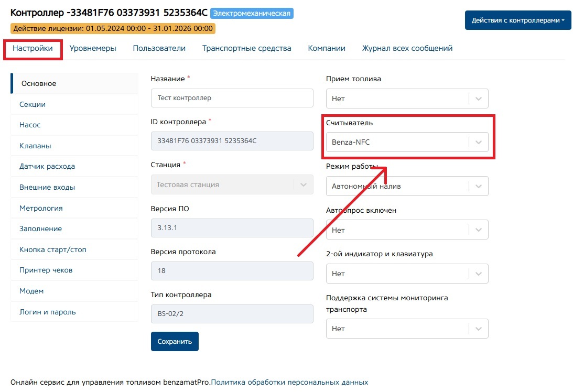Expand Действия с контроллерами dropdown button
Image resolution: width=573 pixels, height=392 pixels.
click(518, 20)
